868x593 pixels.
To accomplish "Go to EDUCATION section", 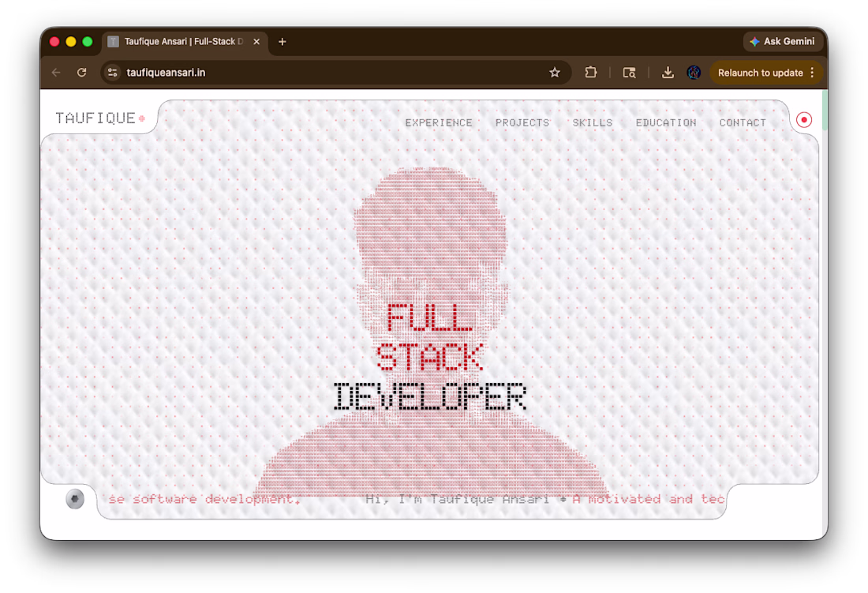I will click(x=666, y=123).
